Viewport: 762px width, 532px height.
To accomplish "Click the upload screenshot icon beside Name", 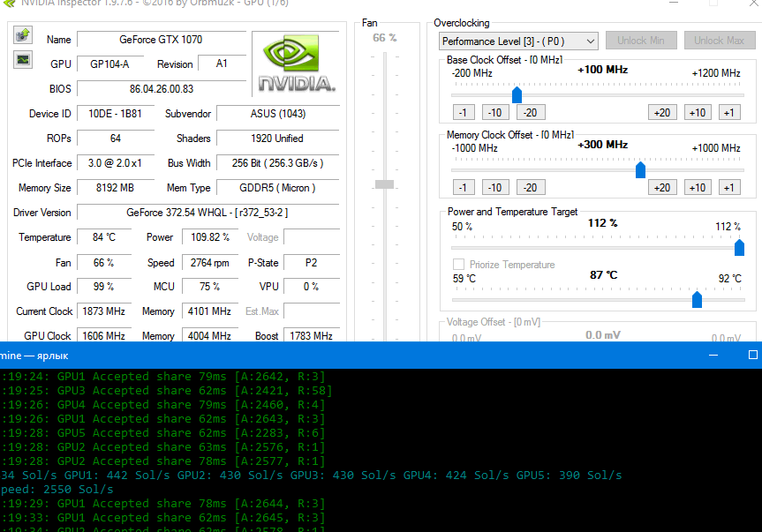I will pos(23,35).
